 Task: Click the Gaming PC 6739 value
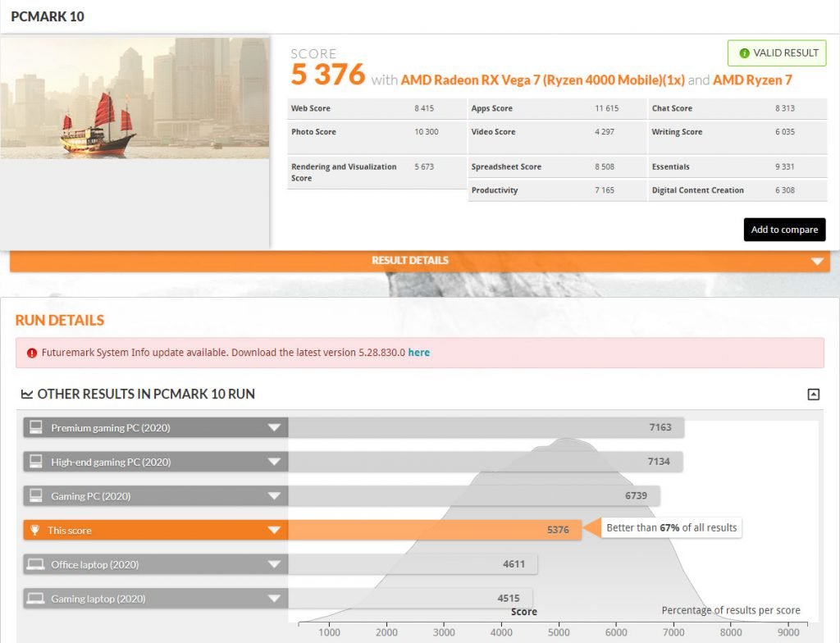(636, 495)
